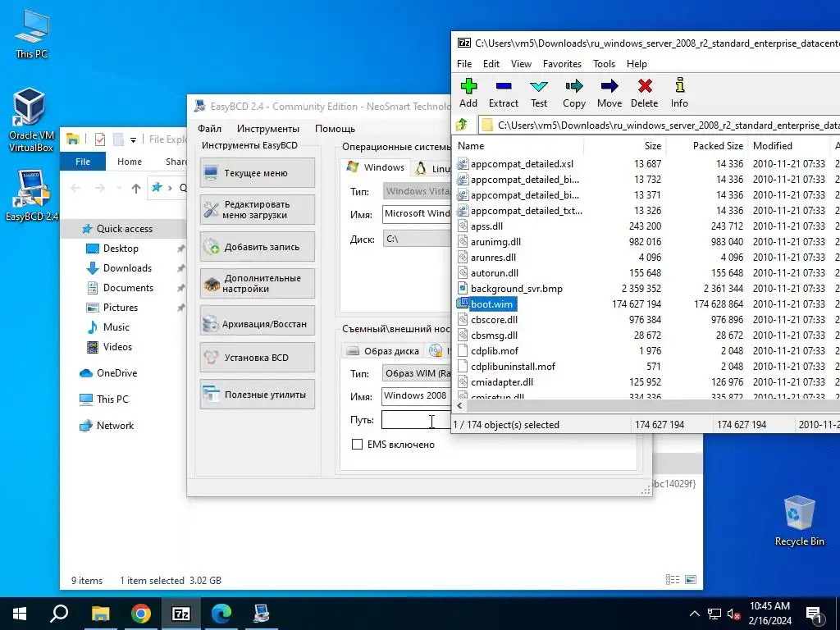
Task: Open the Помощь menu in EasyBCD
Action: [335, 129]
